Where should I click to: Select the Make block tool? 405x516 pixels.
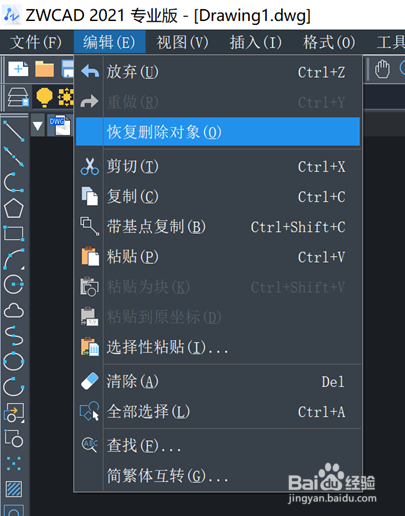click(14, 438)
